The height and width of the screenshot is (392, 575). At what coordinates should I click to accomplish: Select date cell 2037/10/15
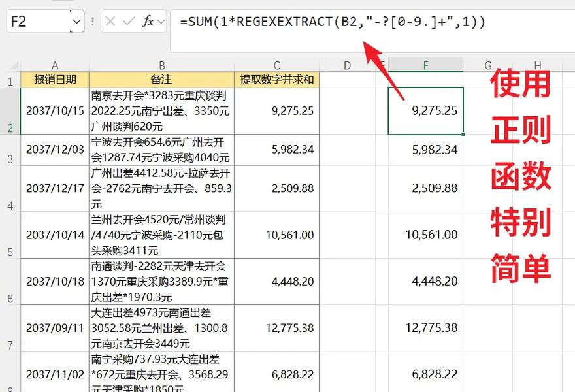tap(55, 111)
